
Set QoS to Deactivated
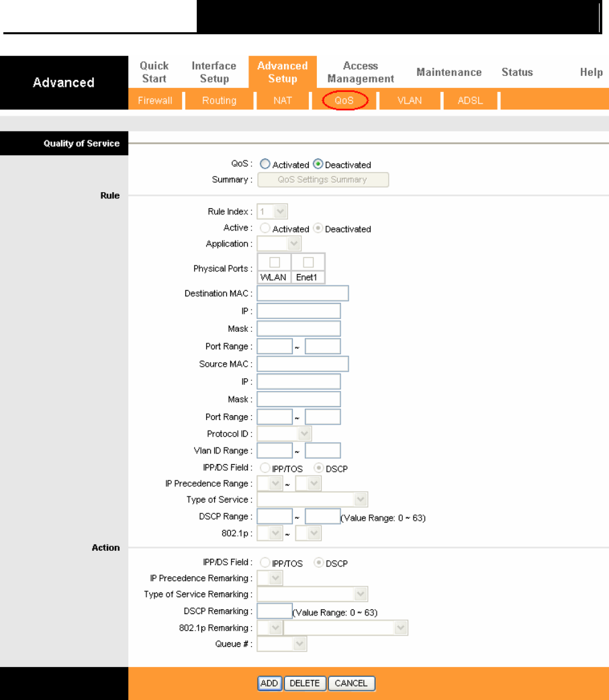pyautogui.click(x=318, y=164)
